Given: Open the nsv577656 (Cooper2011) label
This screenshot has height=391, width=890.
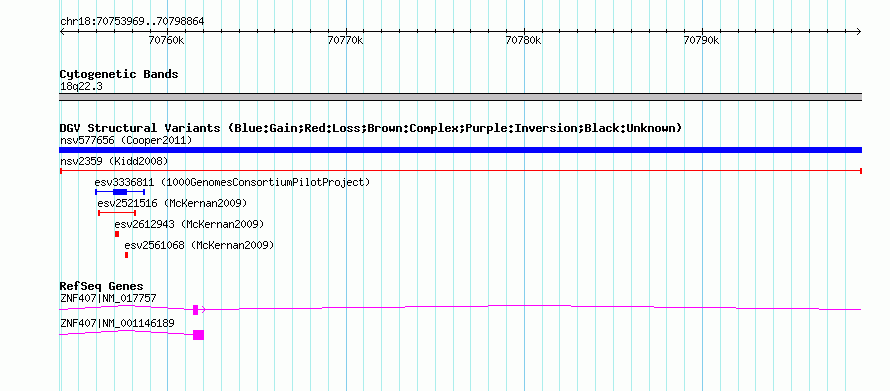Looking at the screenshot, I should click(126, 140).
